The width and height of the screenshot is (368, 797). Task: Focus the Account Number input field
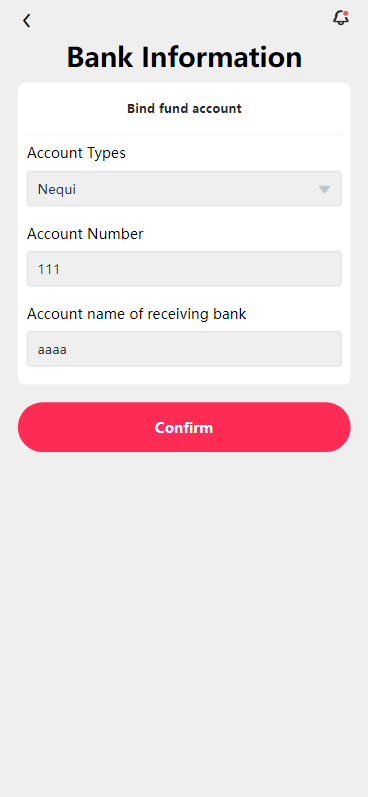tap(184, 269)
